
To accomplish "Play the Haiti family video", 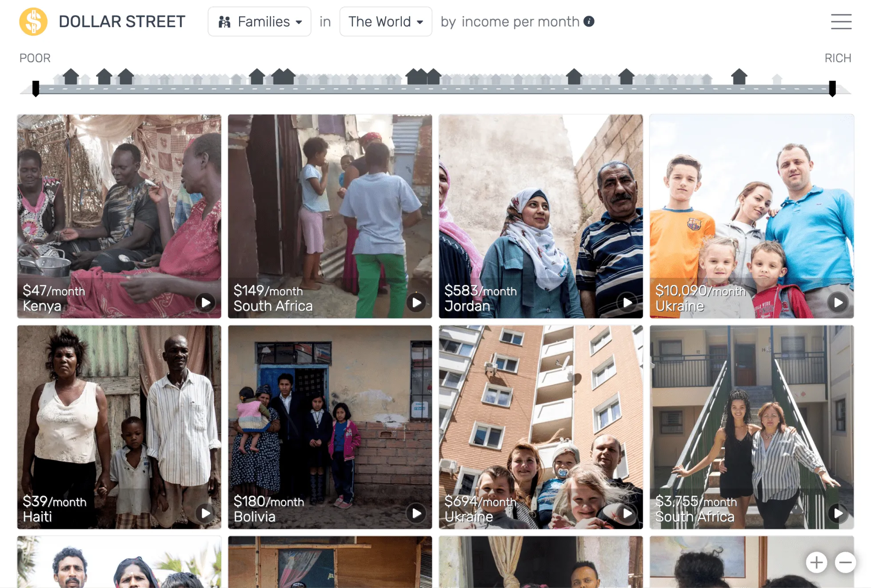I will click(205, 513).
